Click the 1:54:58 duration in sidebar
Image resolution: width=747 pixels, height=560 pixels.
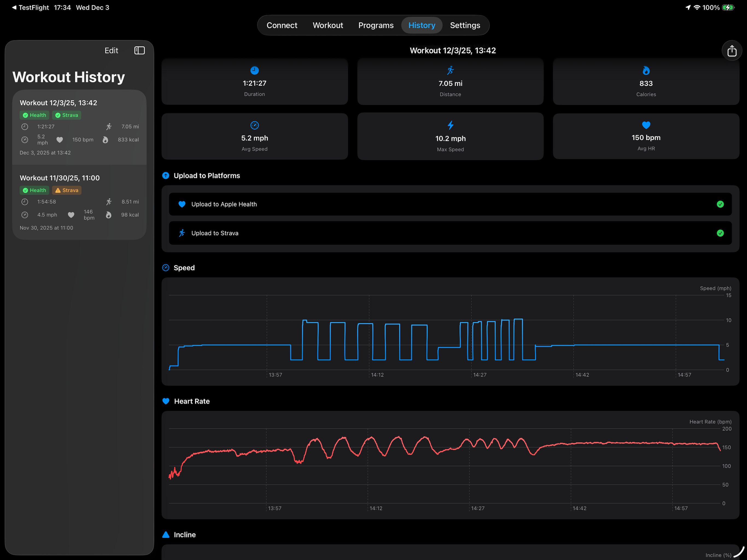click(46, 202)
